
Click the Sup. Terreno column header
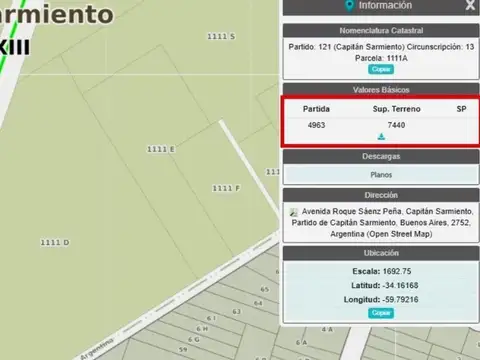[396, 109]
